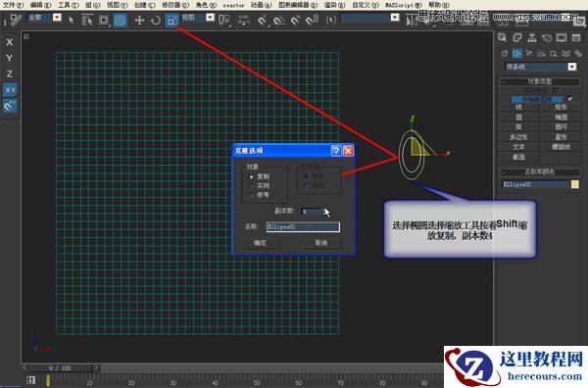588x388 pixels.
Task: Click the Select and Manipulate icon
Action: click(243, 21)
